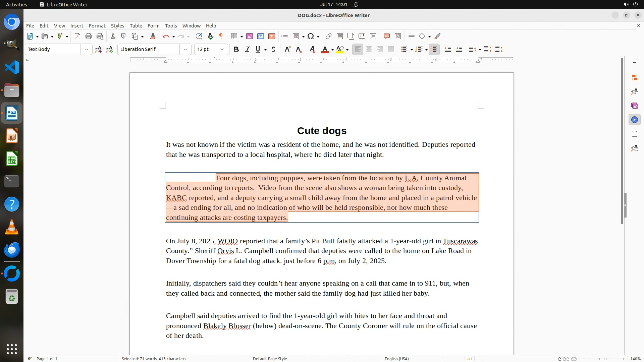Screen dimensions: 644x362
Task: Open the Table menu
Action: click(x=136, y=26)
